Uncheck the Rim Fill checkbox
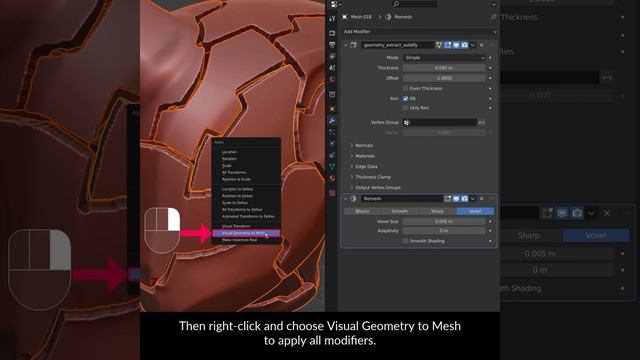The width and height of the screenshot is (640, 360). pos(406,98)
